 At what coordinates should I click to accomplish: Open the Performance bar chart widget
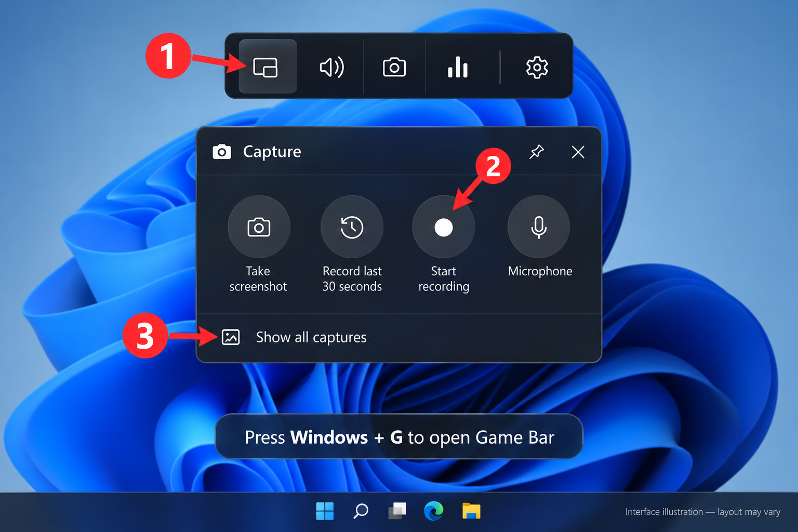click(458, 67)
